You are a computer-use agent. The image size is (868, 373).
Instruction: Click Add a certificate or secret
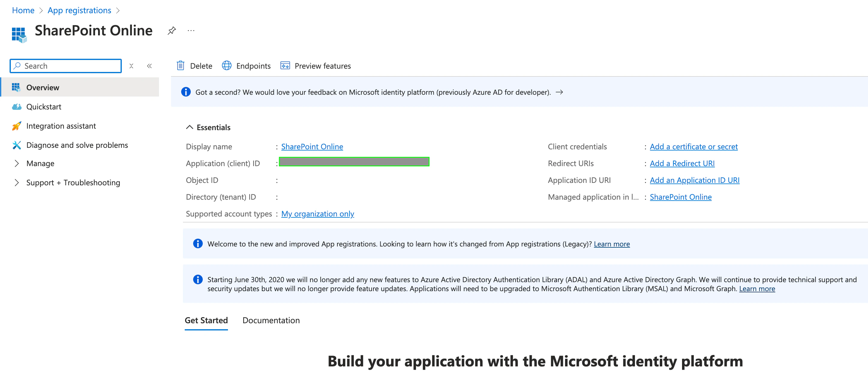pyautogui.click(x=693, y=147)
